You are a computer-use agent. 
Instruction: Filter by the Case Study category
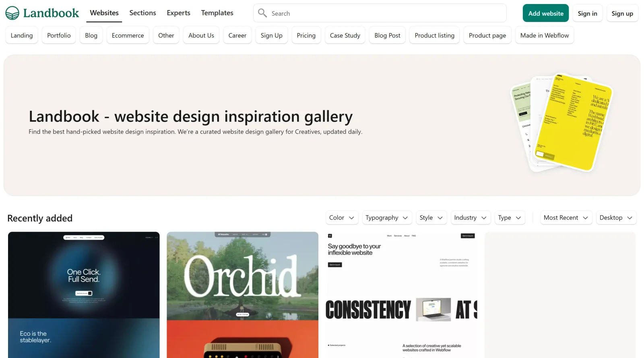(345, 35)
